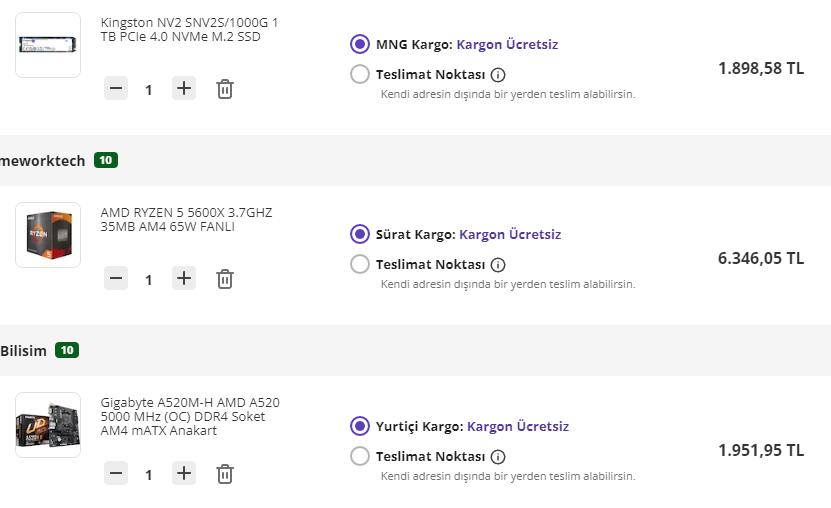Increase AMD Ryzen 5 quantity
The image size is (831, 508).
[184, 279]
